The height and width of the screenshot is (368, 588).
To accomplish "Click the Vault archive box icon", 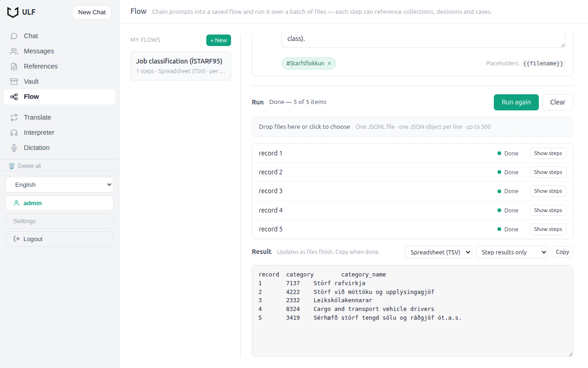I will pyautogui.click(x=14, y=81).
